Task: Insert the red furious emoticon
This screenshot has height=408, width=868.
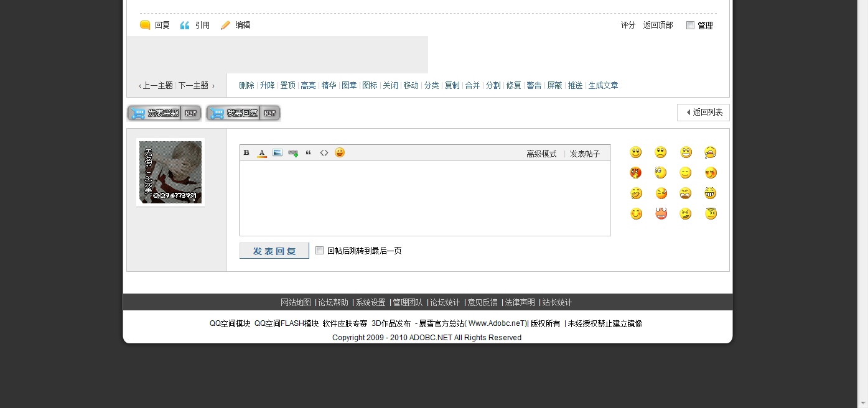Action: [x=636, y=173]
